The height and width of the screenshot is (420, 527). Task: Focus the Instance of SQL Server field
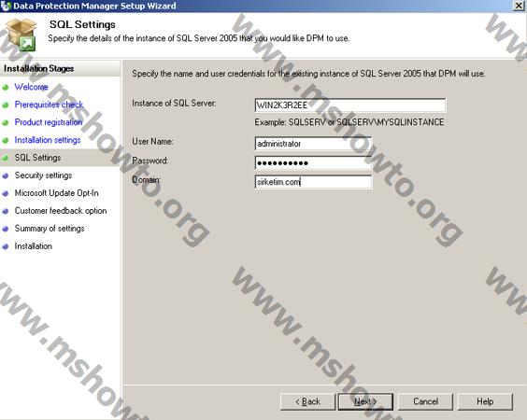[x=350, y=105]
